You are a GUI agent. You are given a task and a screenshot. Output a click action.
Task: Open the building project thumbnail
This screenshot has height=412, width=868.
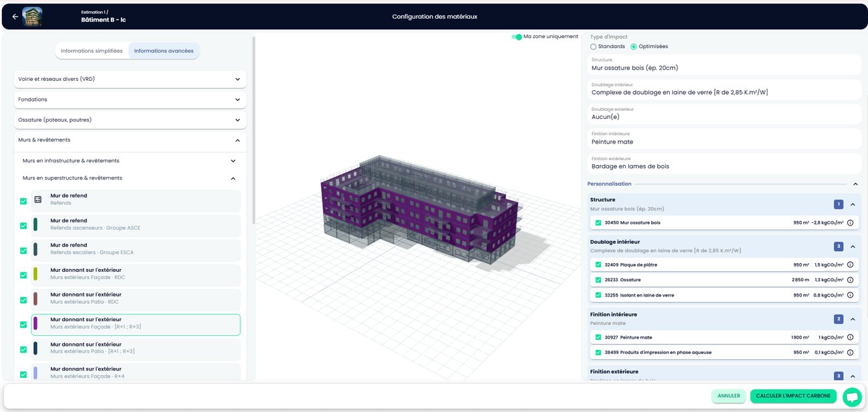[32, 17]
